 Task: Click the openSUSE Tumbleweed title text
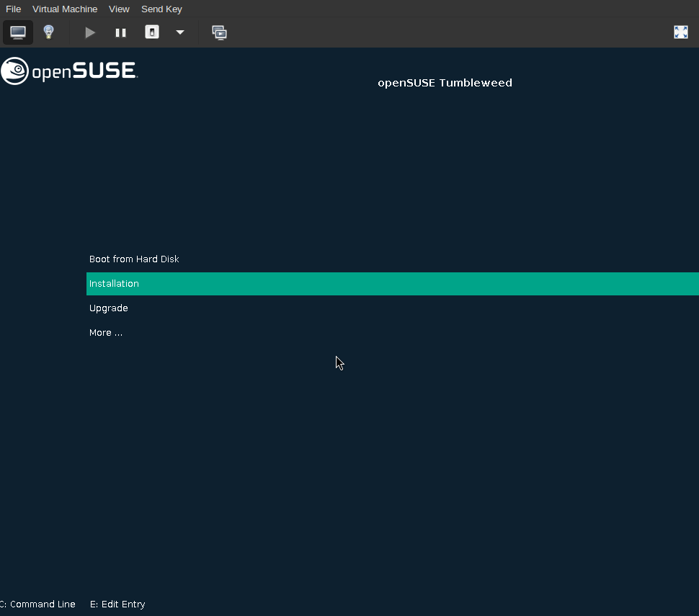point(445,82)
